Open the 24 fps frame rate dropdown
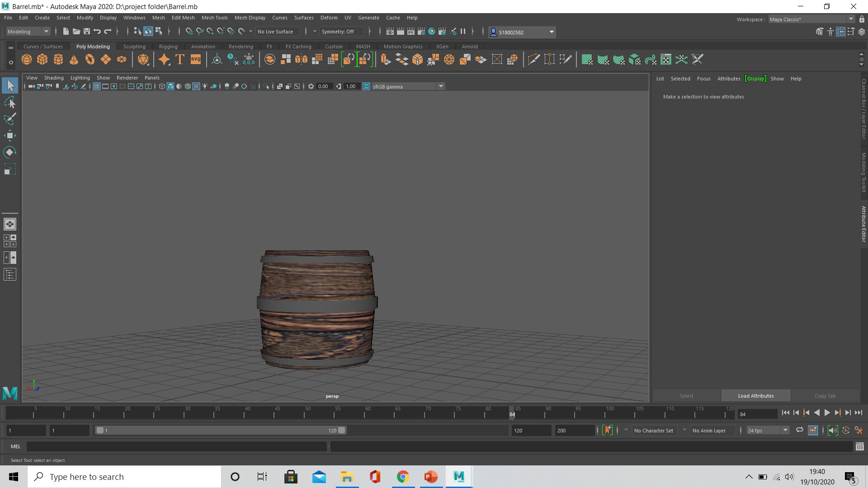 768,430
